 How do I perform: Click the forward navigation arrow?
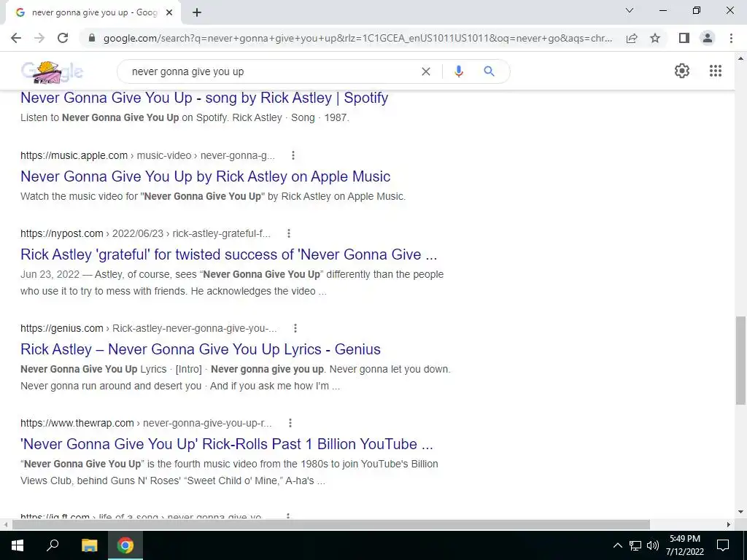39,38
